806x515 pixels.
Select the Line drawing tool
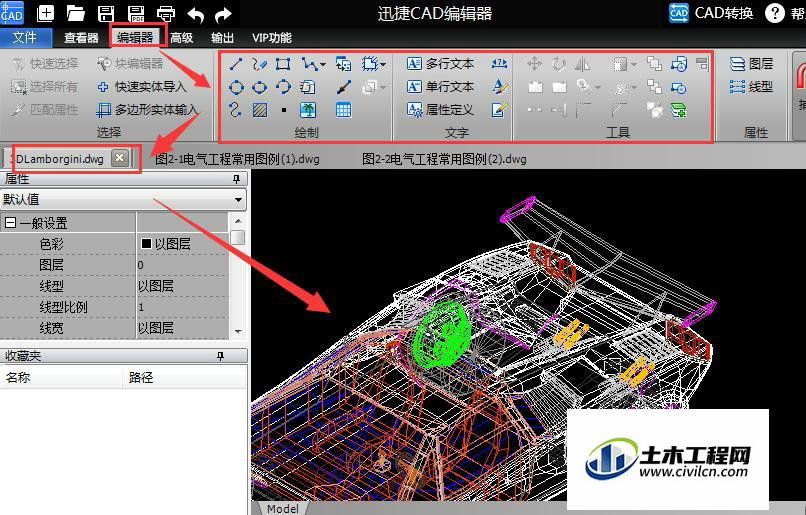coord(236,64)
